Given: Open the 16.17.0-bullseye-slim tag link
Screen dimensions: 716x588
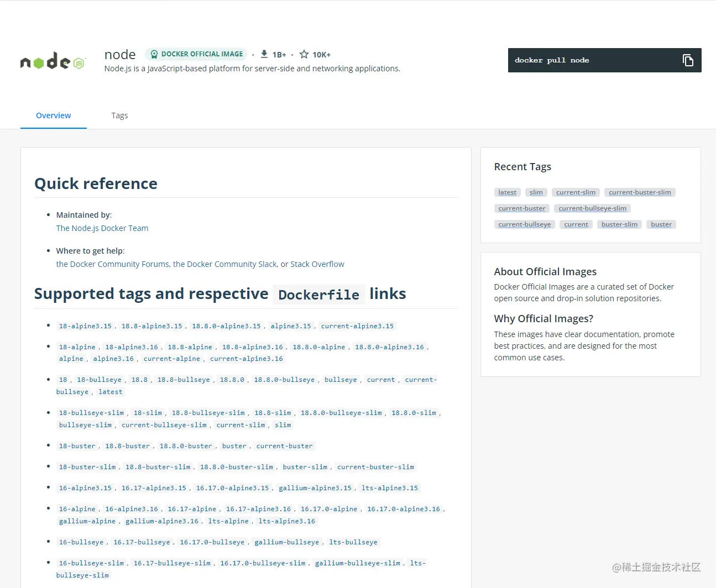Looking at the screenshot, I should point(263,563).
